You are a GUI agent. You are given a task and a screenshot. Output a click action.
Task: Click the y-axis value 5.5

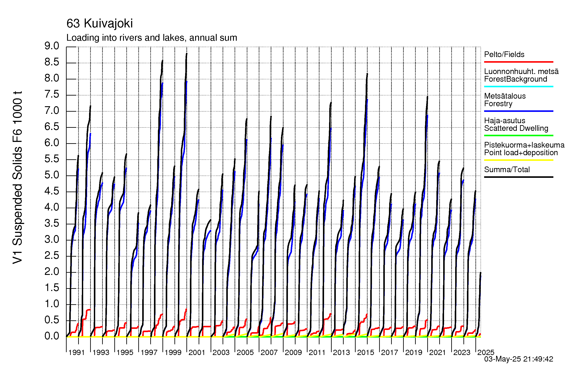pos(52,159)
